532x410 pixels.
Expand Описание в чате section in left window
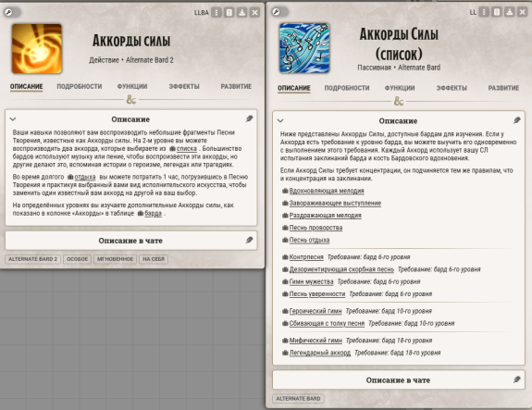pos(131,241)
